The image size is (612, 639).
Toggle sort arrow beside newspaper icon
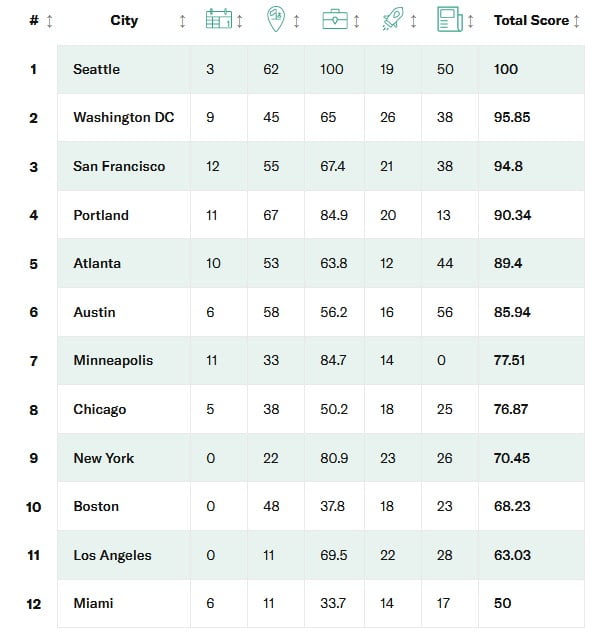pos(469,21)
